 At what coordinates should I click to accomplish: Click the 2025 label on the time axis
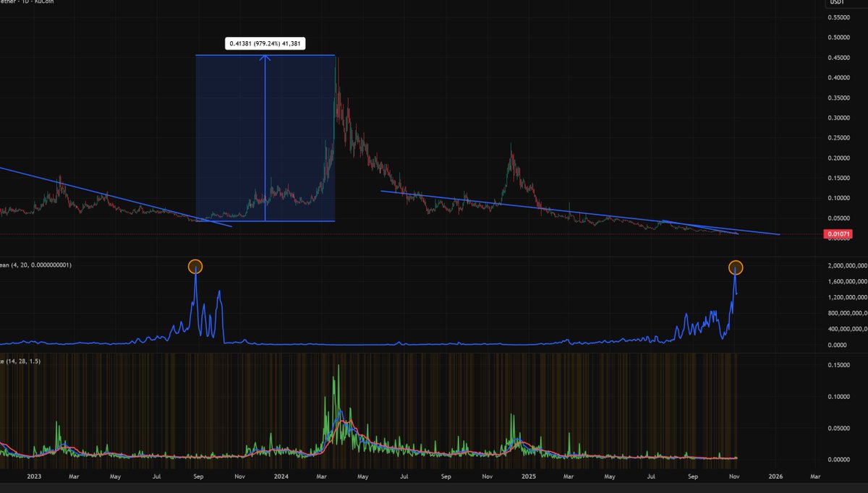(x=528, y=477)
